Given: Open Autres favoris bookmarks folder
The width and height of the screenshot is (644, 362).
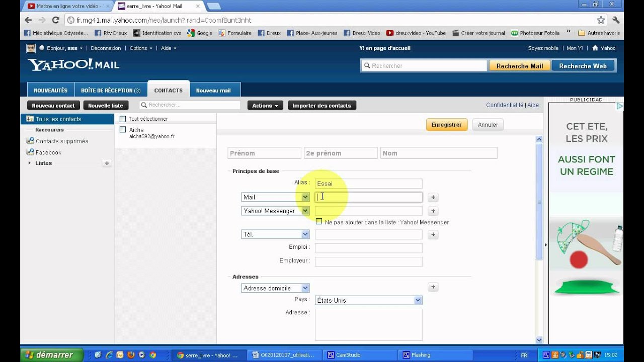Looking at the screenshot, I should pos(599,33).
